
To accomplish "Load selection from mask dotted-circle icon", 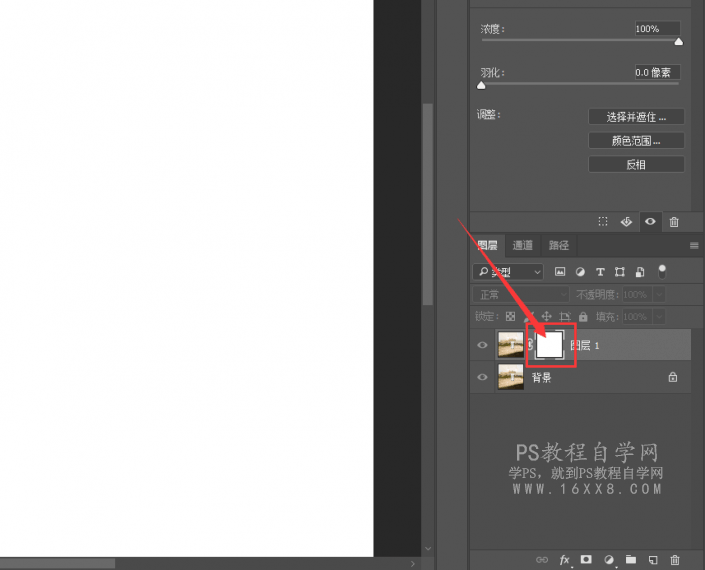I will tap(603, 222).
